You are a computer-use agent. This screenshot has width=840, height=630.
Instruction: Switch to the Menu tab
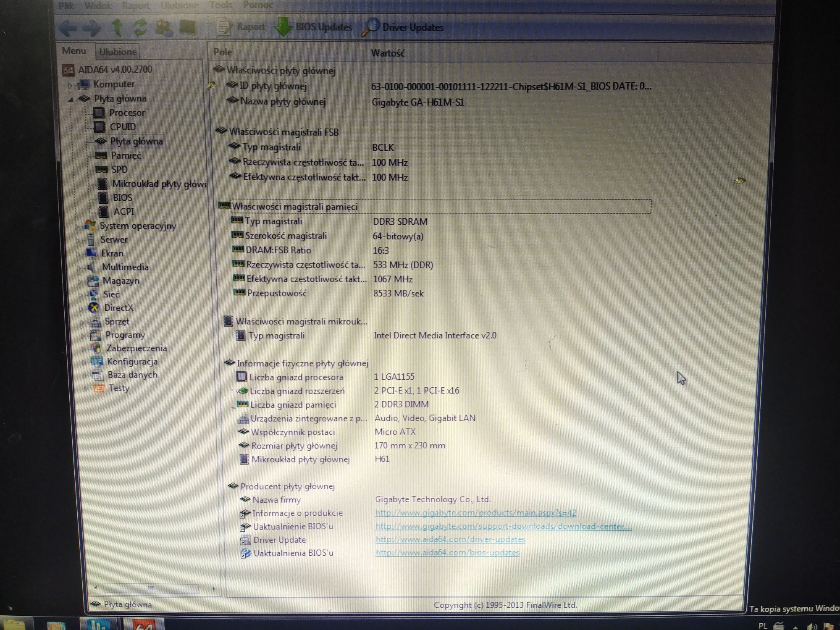(x=74, y=51)
